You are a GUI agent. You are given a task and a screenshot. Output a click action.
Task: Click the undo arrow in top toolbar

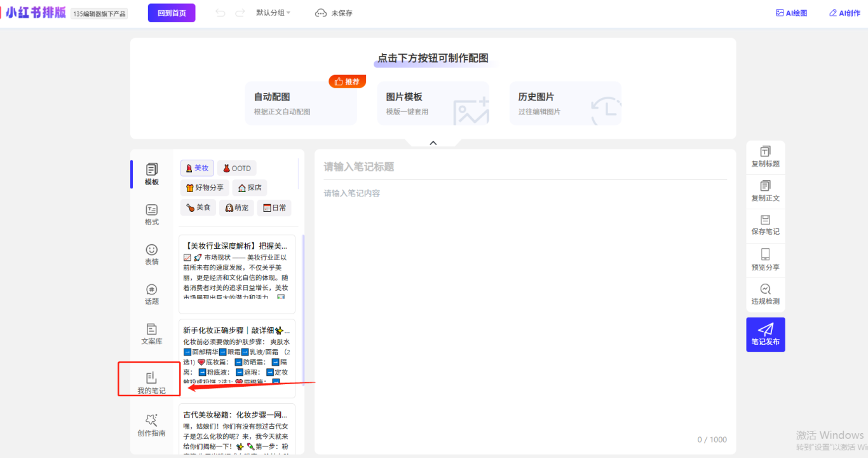click(x=220, y=13)
